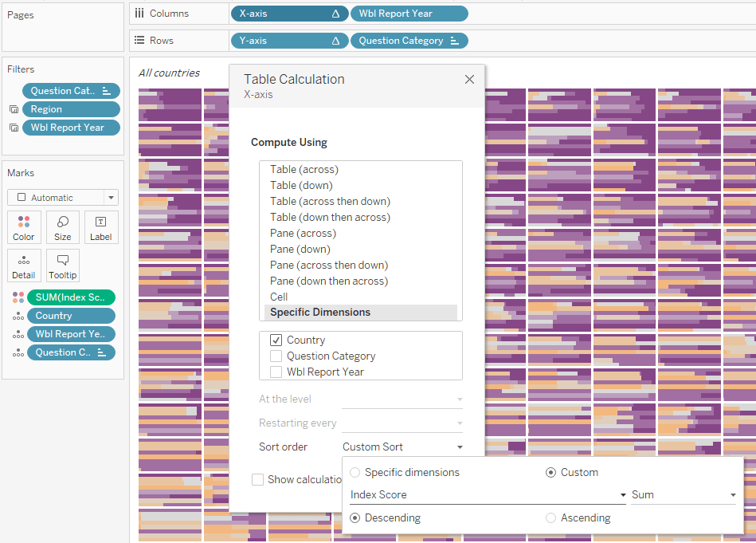This screenshot has width=756, height=543.
Task: Click sort icon on Rows Question Category pill
Action: click(x=455, y=41)
